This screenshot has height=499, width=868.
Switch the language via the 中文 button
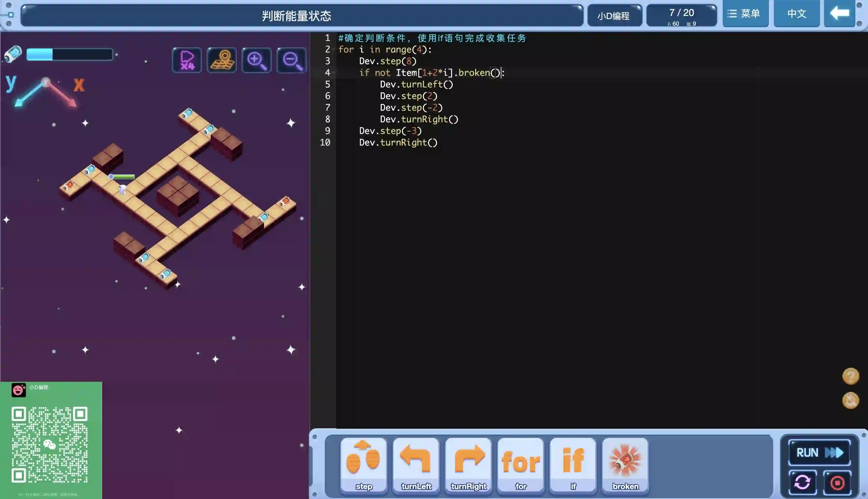(x=796, y=14)
